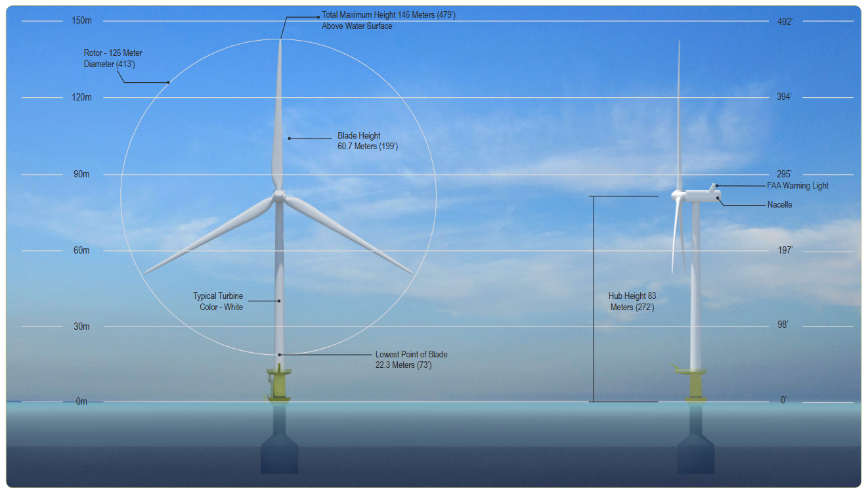Screen dimensions: 868x494
Task: Click the 0m waterline marker on the left
Action: tap(81, 401)
